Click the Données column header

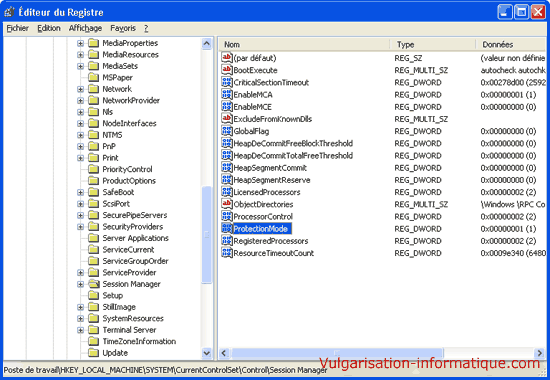click(511, 44)
